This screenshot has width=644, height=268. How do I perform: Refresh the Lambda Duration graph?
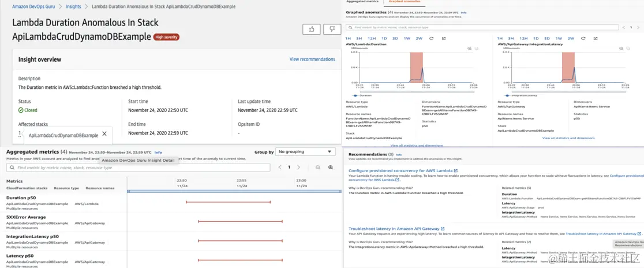(x=431, y=38)
